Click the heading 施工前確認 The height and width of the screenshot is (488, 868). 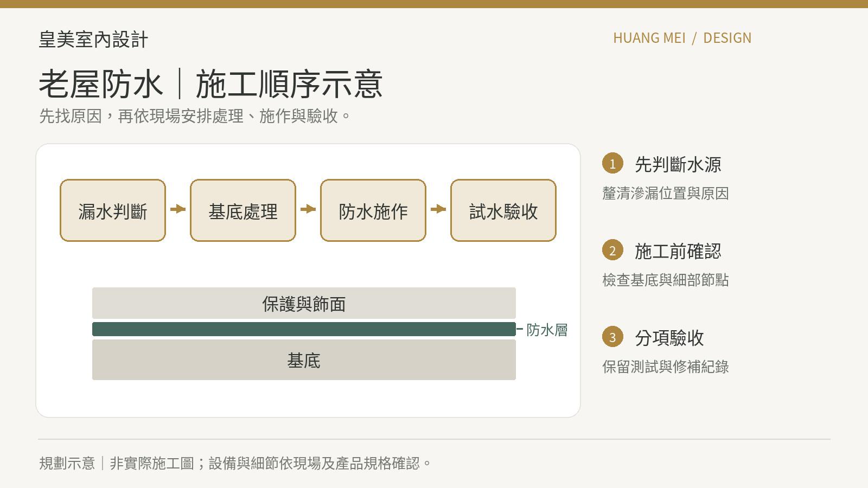point(678,251)
